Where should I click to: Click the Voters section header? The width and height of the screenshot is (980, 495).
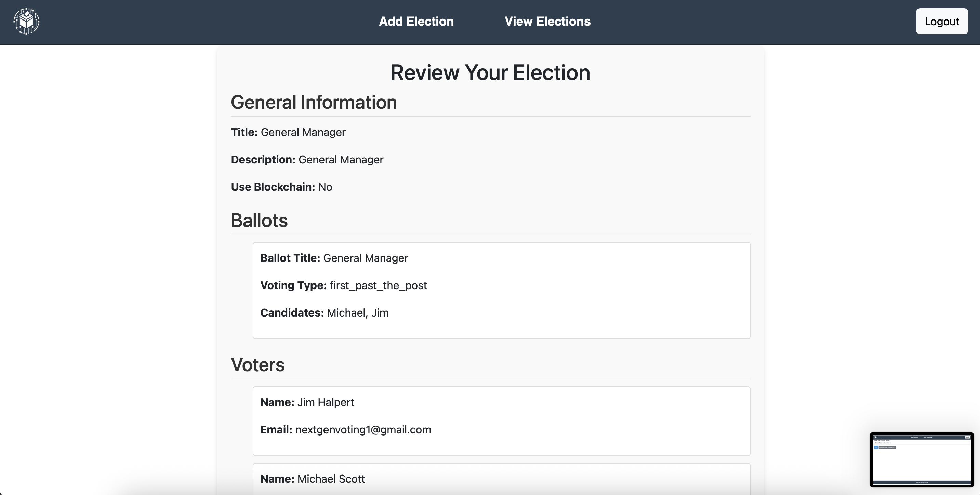click(257, 364)
